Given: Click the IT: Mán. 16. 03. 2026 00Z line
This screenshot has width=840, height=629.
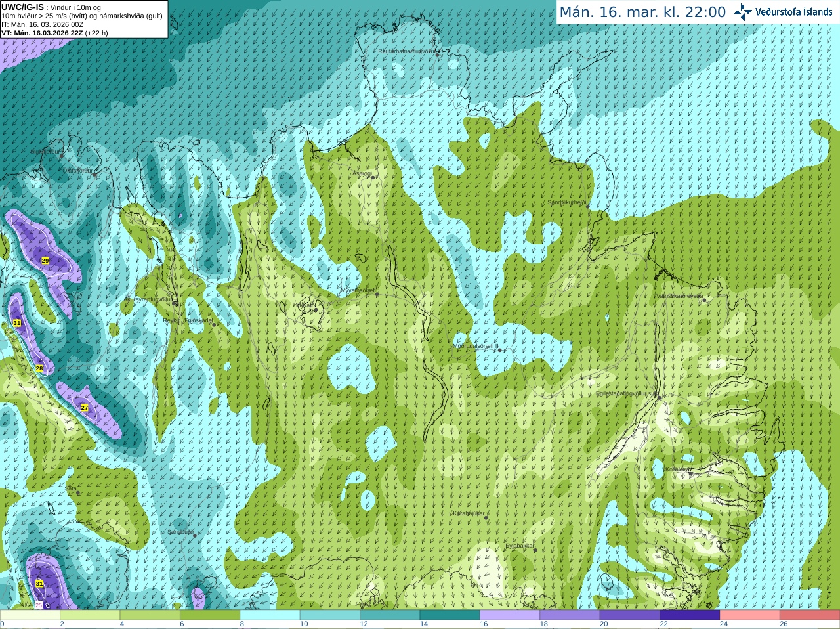Looking at the screenshot, I should (x=42, y=24).
